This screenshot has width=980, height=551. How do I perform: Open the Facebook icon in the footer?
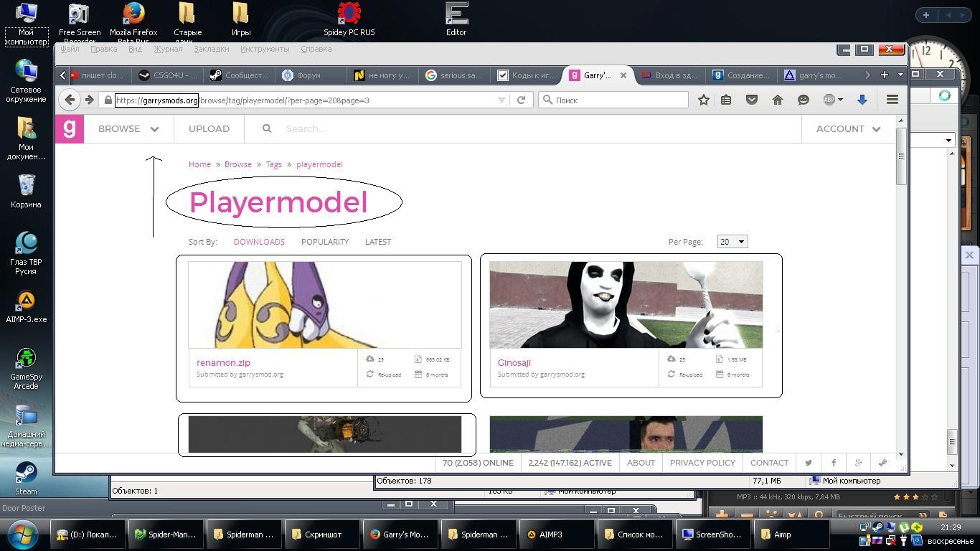click(x=834, y=463)
